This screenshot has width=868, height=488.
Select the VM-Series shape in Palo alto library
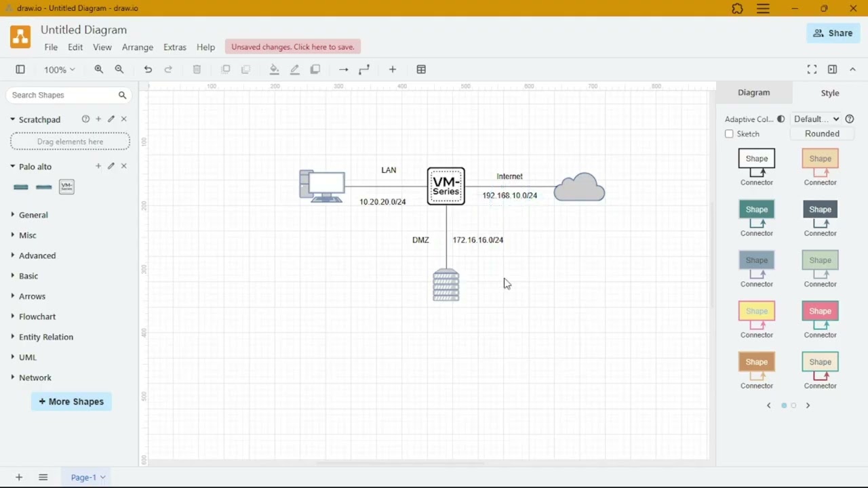point(66,186)
